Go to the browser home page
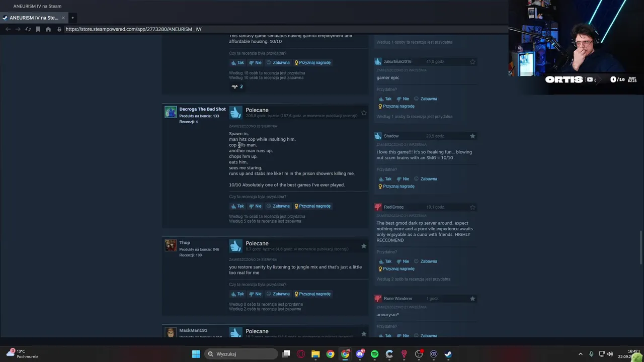The width and height of the screenshot is (644, 362). point(48,29)
